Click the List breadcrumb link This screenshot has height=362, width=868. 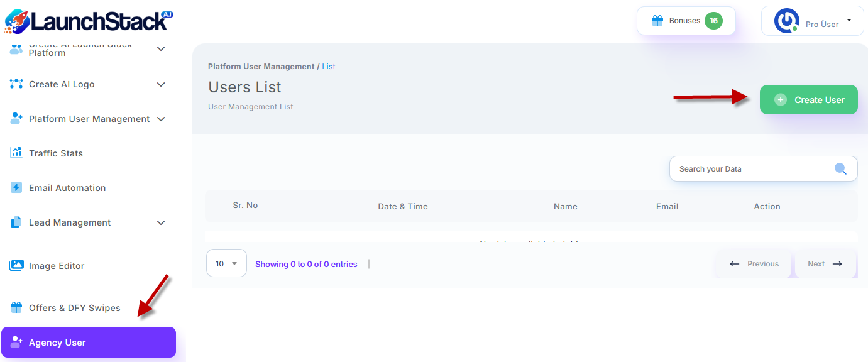[329, 67]
